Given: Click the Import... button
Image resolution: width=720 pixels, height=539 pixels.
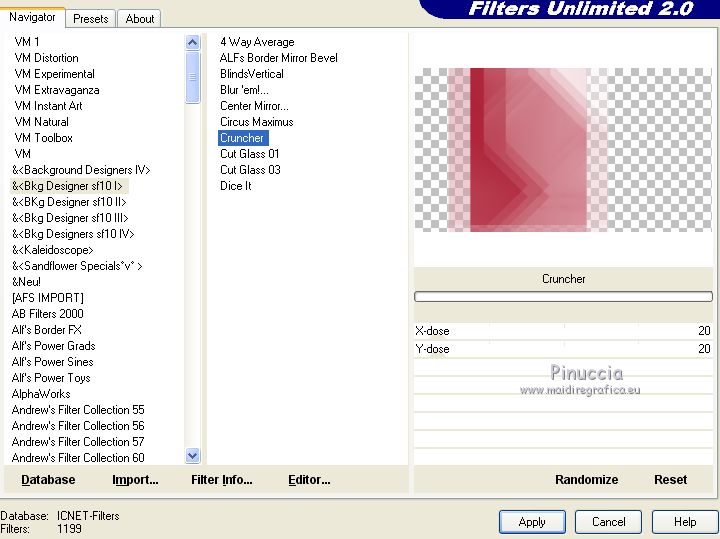Looking at the screenshot, I should pos(135,480).
